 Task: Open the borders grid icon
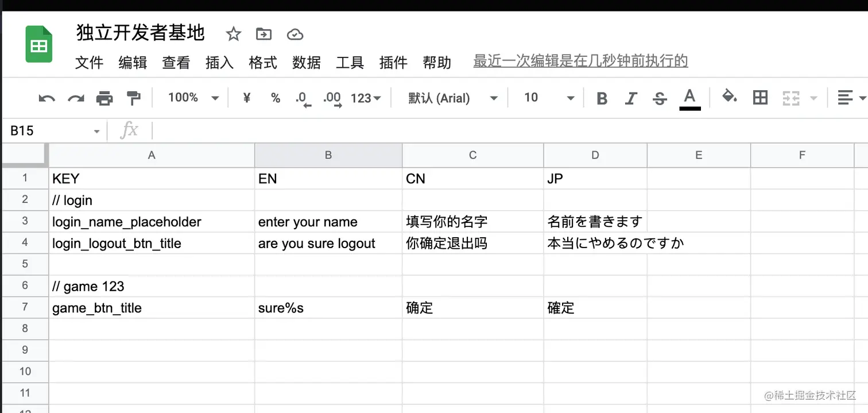tap(760, 98)
